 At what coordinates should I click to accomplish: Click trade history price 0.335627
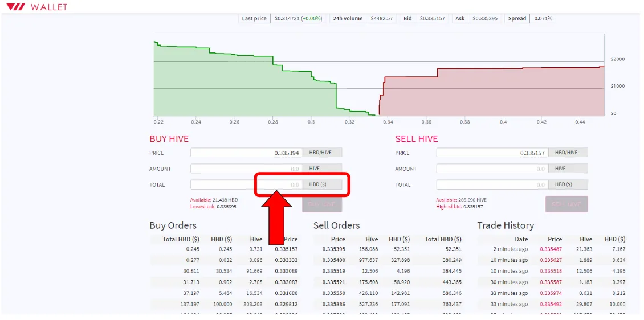click(x=551, y=260)
